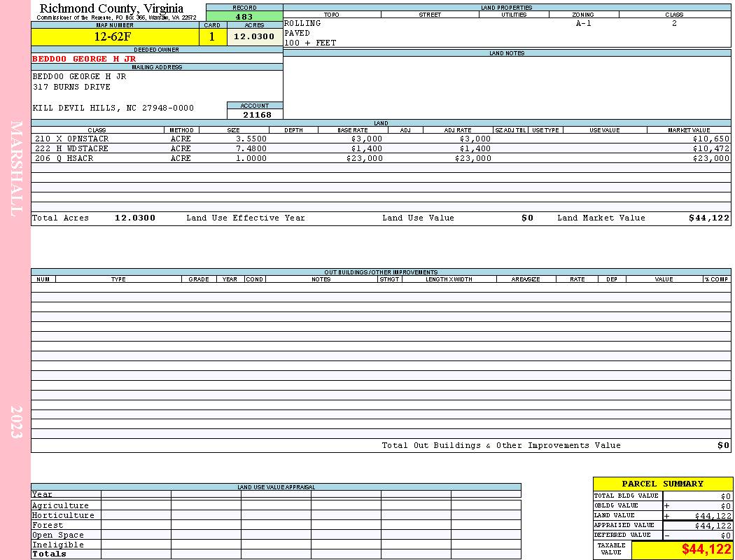
Task: Click topo value ROLLING
Action: (x=302, y=23)
